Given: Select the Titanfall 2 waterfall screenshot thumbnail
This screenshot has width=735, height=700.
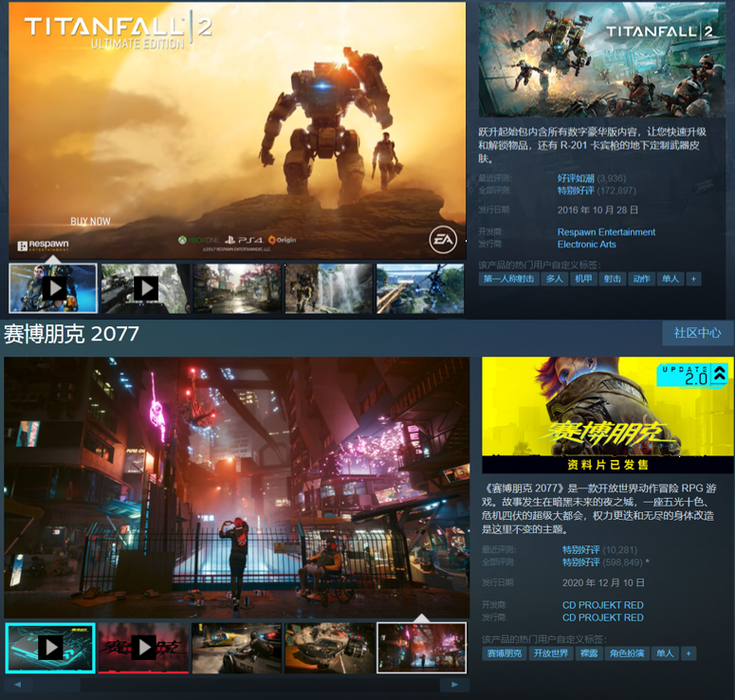Looking at the screenshot, I should point(329,288).
